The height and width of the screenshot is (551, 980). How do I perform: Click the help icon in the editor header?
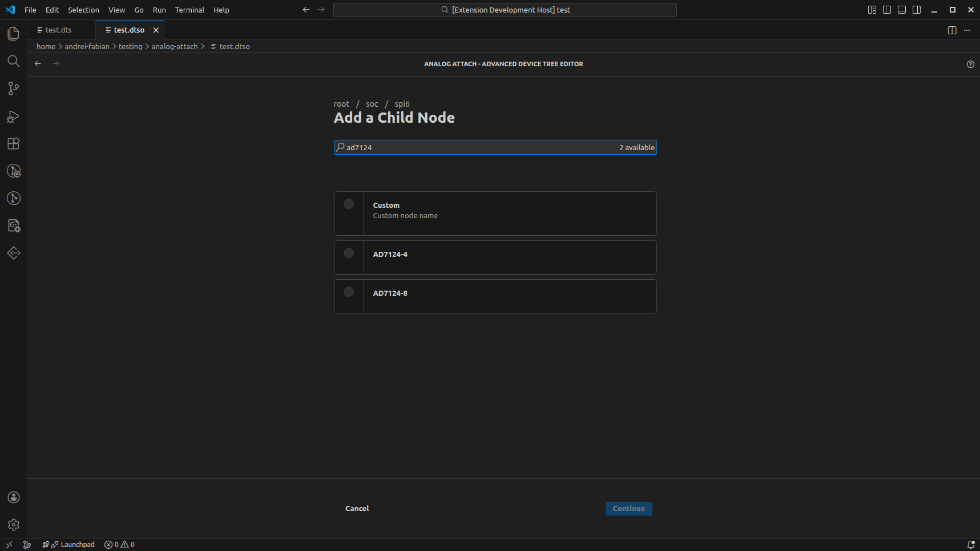[x=971, y=64]
